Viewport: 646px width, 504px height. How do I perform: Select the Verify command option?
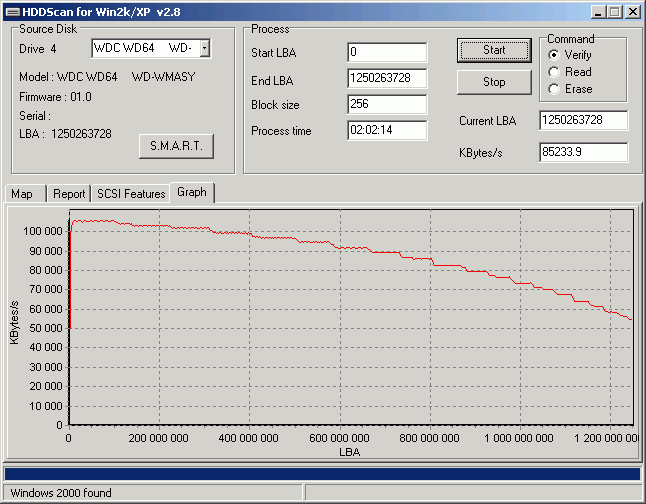click(554, 55)
